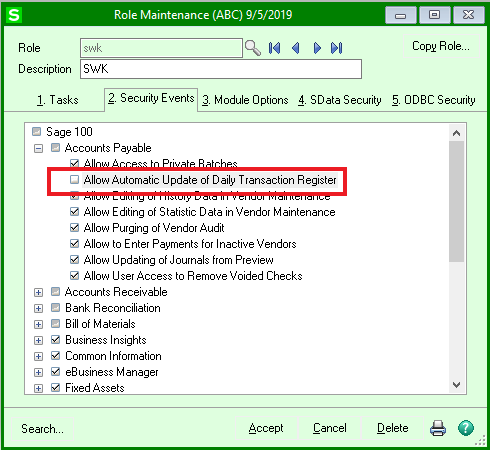Viewport: 490px width, 450px height.
Task: Uncheck Allow Access to Private Batches
Action: click(74, 163)
